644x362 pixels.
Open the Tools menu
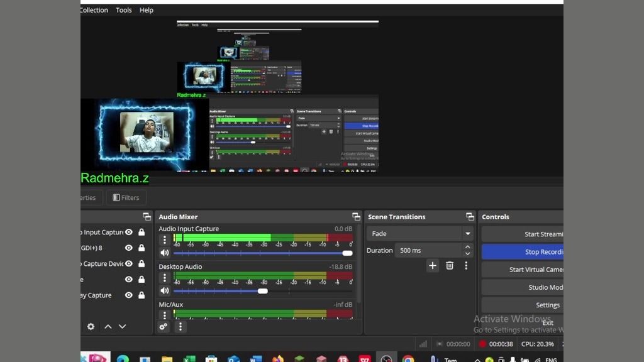pyautogui.click(x=123, y=10)
